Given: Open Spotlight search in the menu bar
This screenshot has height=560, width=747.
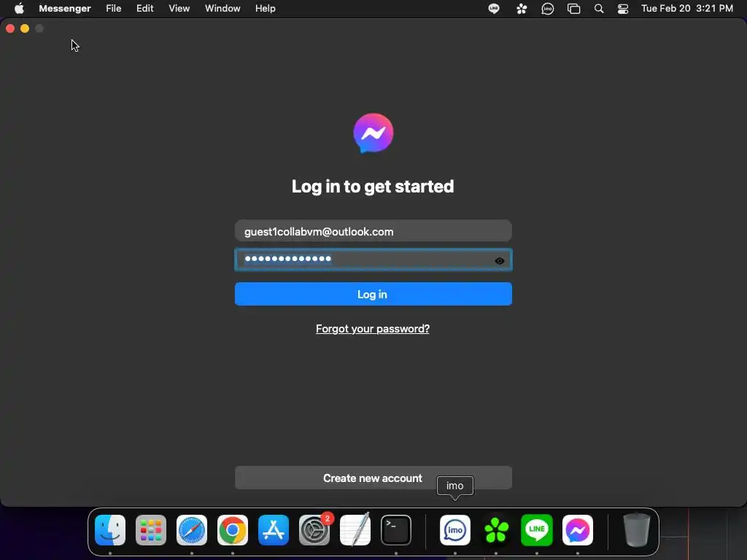Looking at the screenshot, I should tap(599, 9).
